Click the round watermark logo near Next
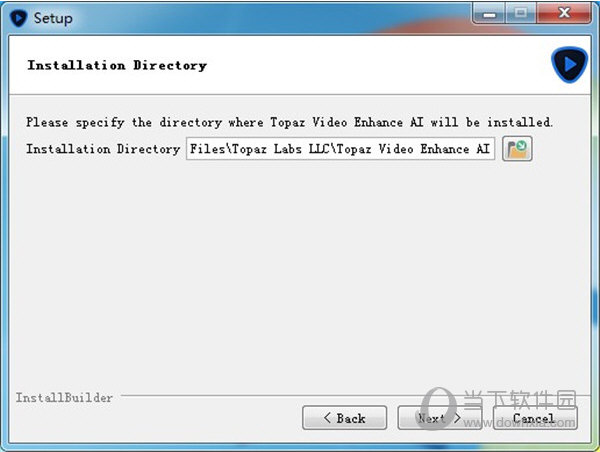Viewport: 600px width, 452px height. tap(438, 408)
